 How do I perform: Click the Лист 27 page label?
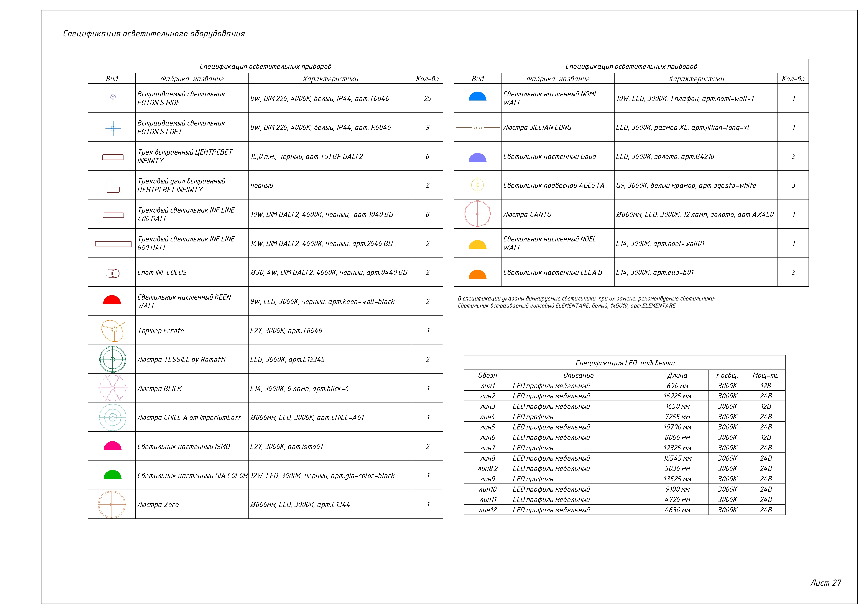[x=826, y=583]
